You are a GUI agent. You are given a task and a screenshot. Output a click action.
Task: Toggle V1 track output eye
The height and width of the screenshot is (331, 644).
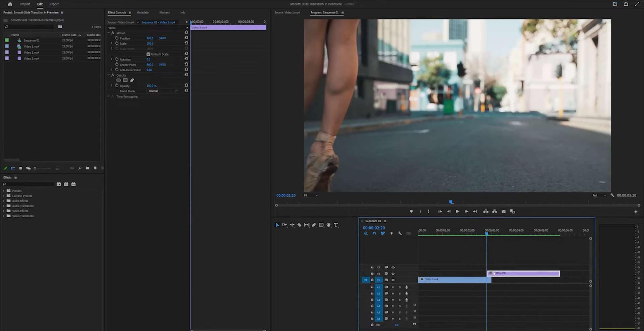[393, 280]
